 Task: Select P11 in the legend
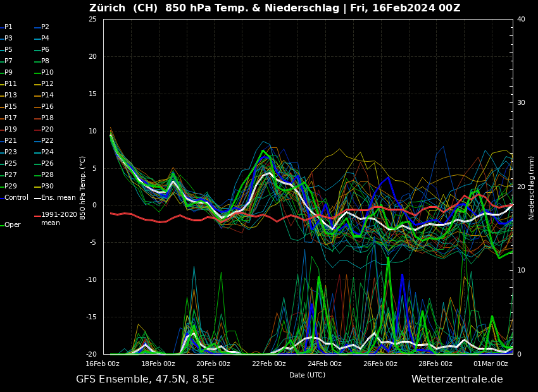[x=11, y=83]
